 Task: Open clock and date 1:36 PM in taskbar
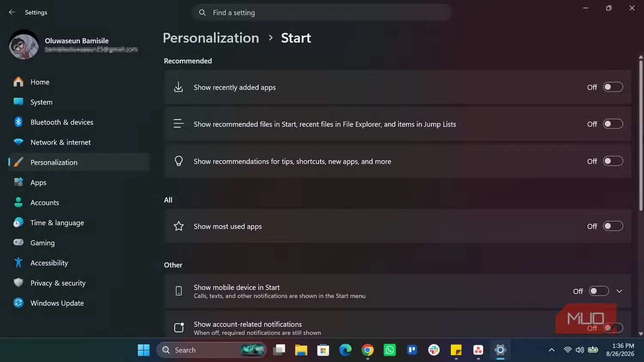(x=620, y=350)
